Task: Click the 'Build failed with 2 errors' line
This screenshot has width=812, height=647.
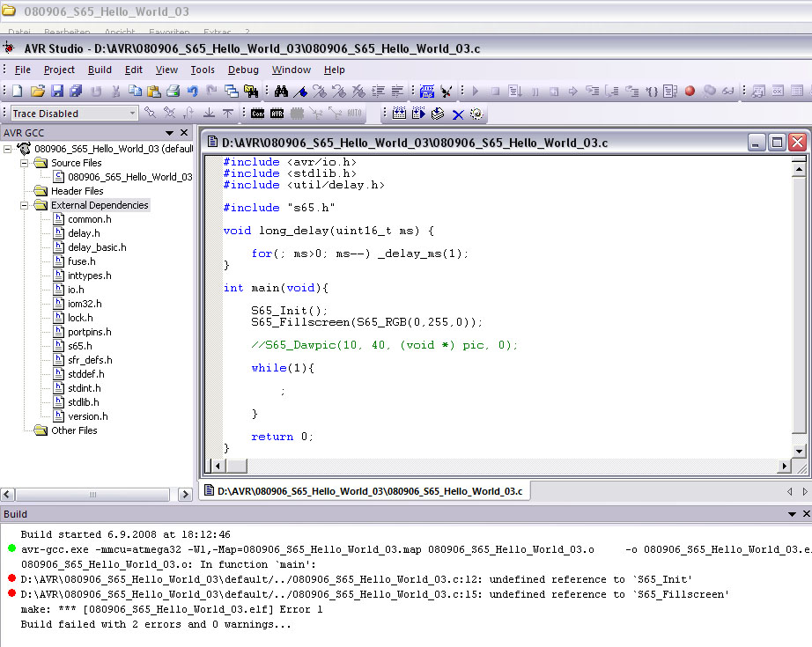Action: pos(156,624)
